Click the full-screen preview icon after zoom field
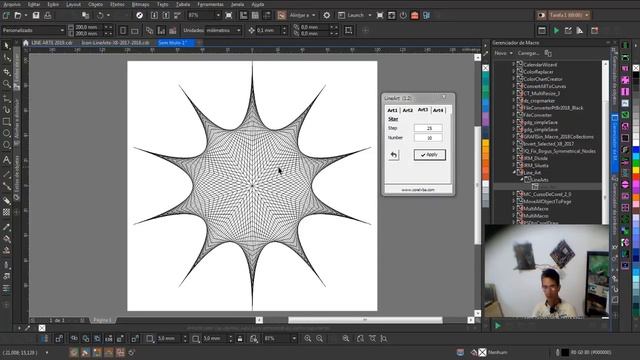 229,16
